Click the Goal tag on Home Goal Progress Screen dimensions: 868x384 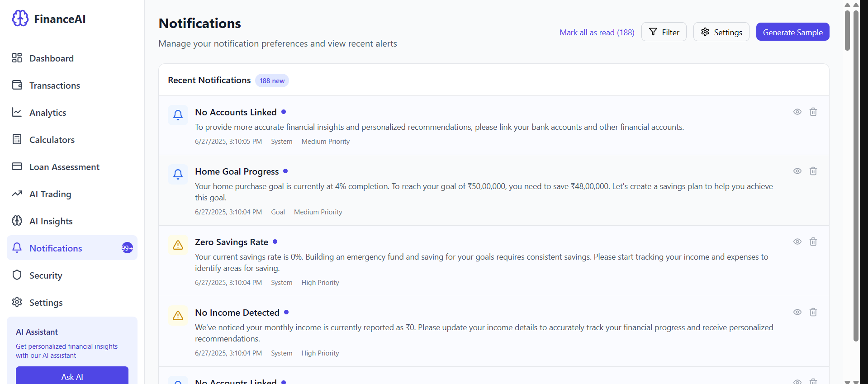click(278, 212)
